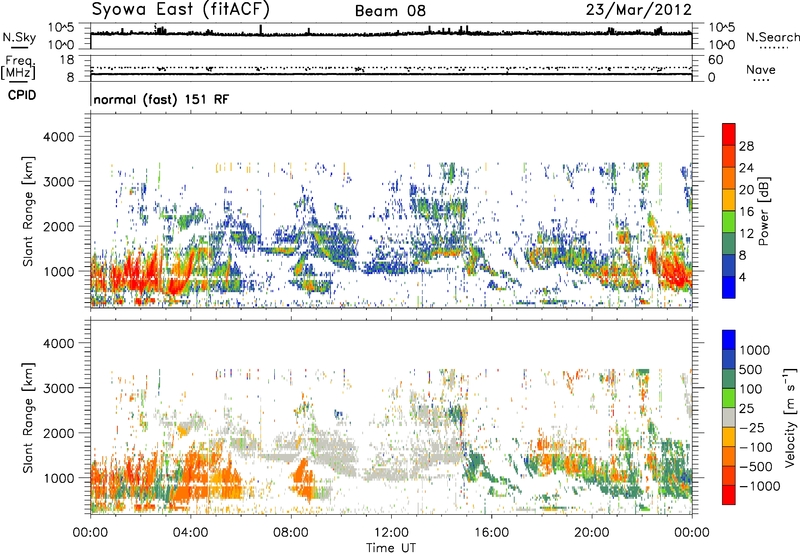Click the 'CPID' label

click(22, 95)
